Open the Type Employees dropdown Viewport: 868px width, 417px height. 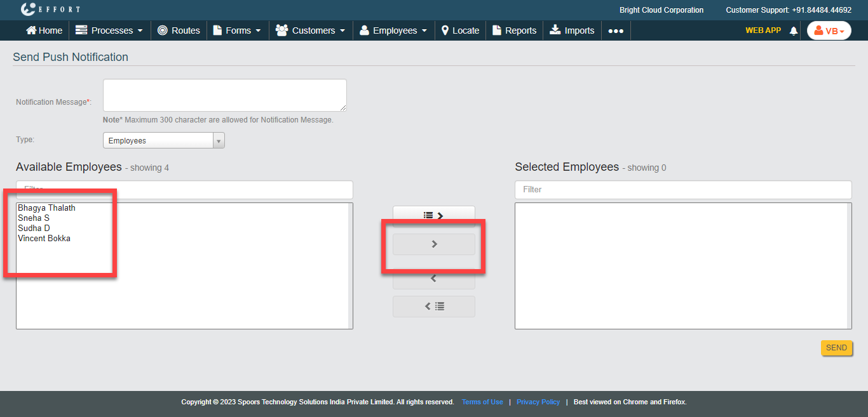pos(163,141)
